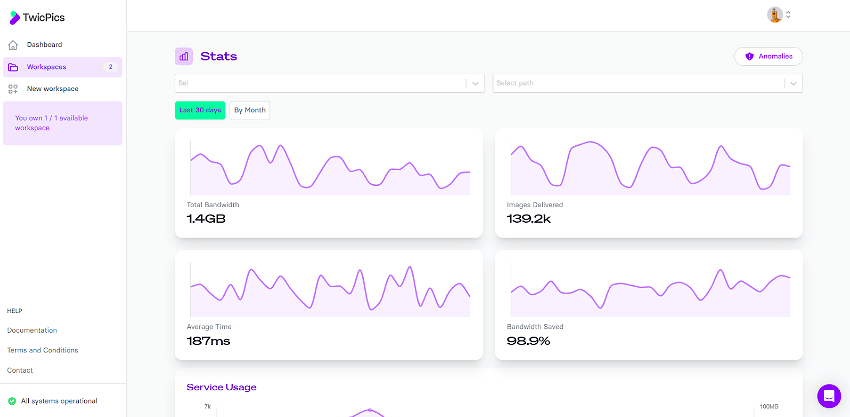Image resolution: width=850 pixels, height=417 pixels.
Task: Click the TwicPics logo icon
Action: pyautogui.click(x=15, y=18)
